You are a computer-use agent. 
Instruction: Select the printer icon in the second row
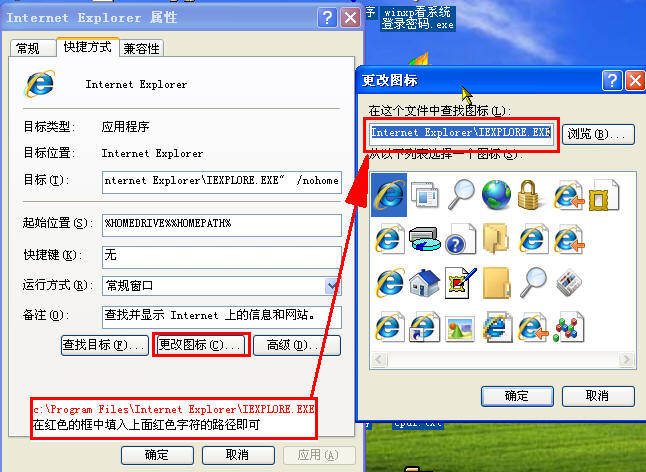click(x=424, y=239)
